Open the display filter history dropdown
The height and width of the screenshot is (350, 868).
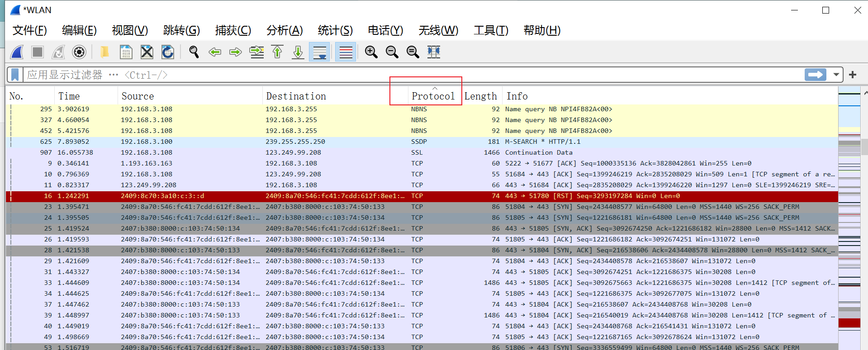[x=836, y=75]
